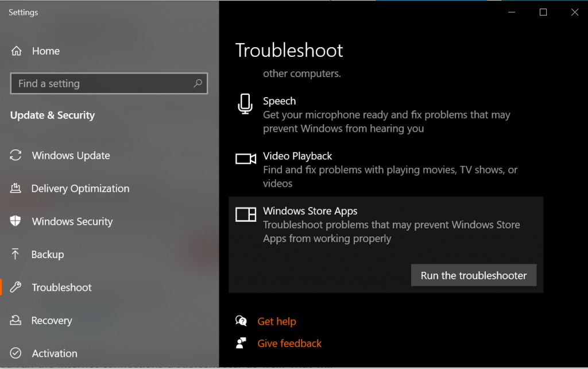Close the Settings window

574,13
